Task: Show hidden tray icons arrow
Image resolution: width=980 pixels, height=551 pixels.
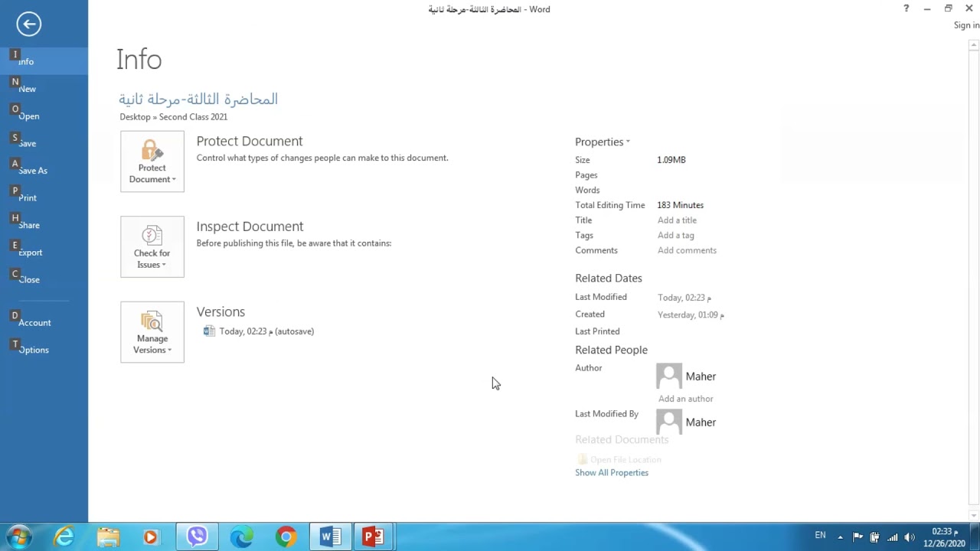Action: pos(840,537)
